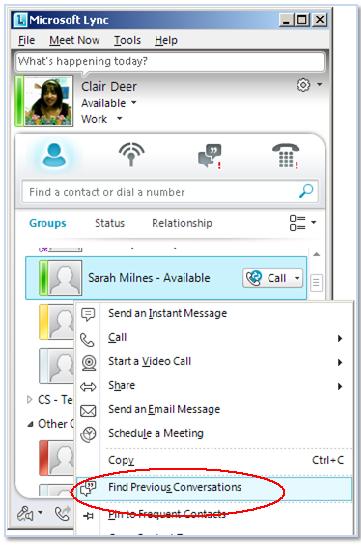
Task: Open the audio device dropdown arrow at bottom
Action: [40, 512]
